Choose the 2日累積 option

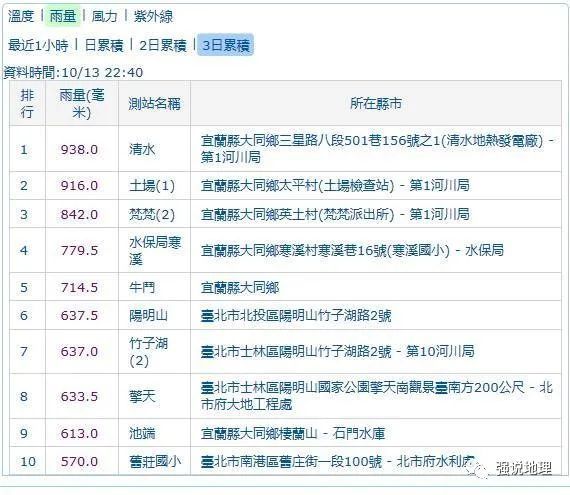163,45
